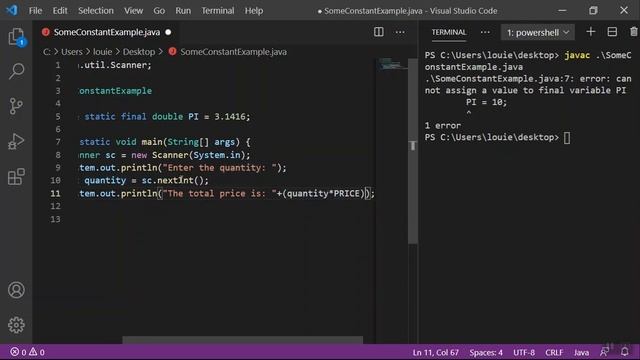Click unsaved dot on SomeConstantExample.java tab
The image size is (640, 360).
pyautogui.click(x=168, y=32)
